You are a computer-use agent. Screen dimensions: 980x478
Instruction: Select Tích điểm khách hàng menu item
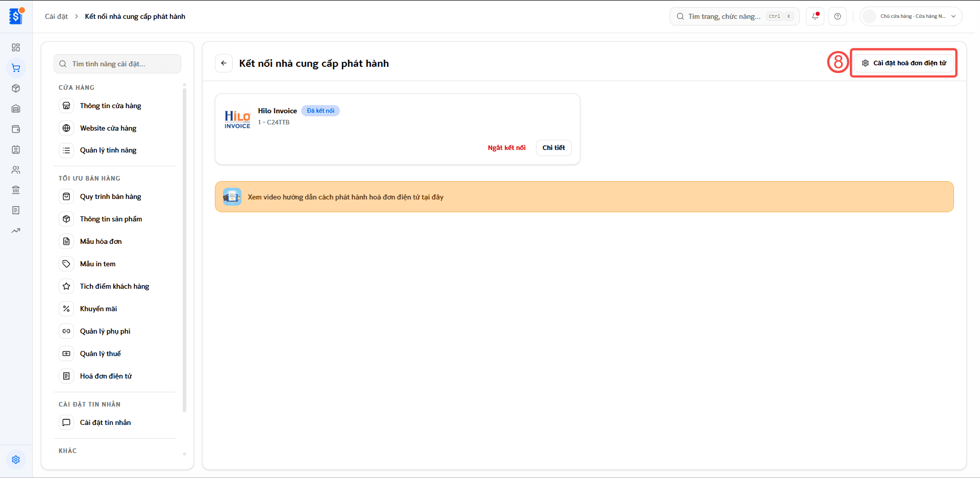[117, 286]
